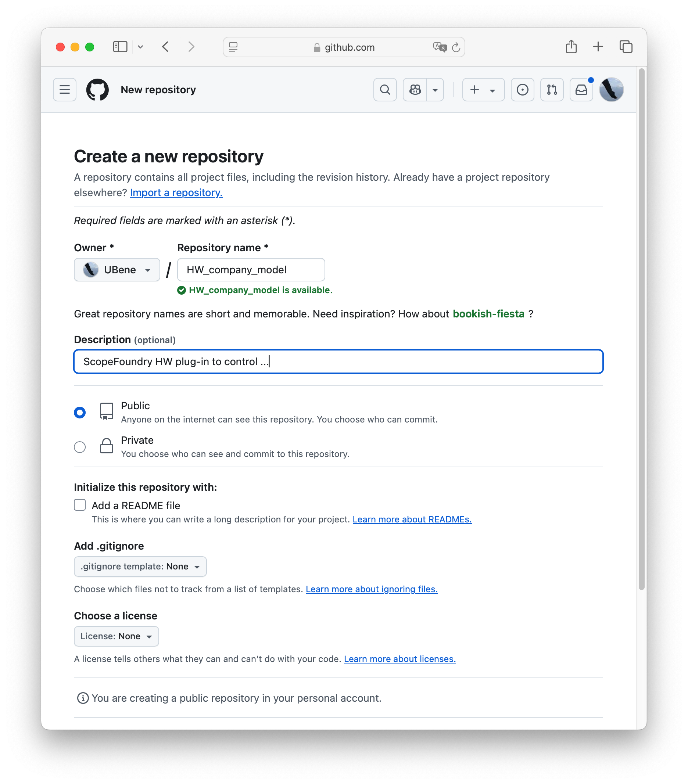Click the translate icon in address bar
688x784 pixels.
click(x=440, y=47)
